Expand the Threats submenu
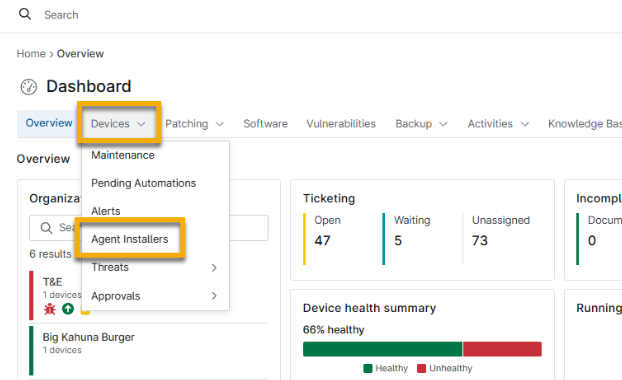Viewport: 622px width, 380px height. 155,267
